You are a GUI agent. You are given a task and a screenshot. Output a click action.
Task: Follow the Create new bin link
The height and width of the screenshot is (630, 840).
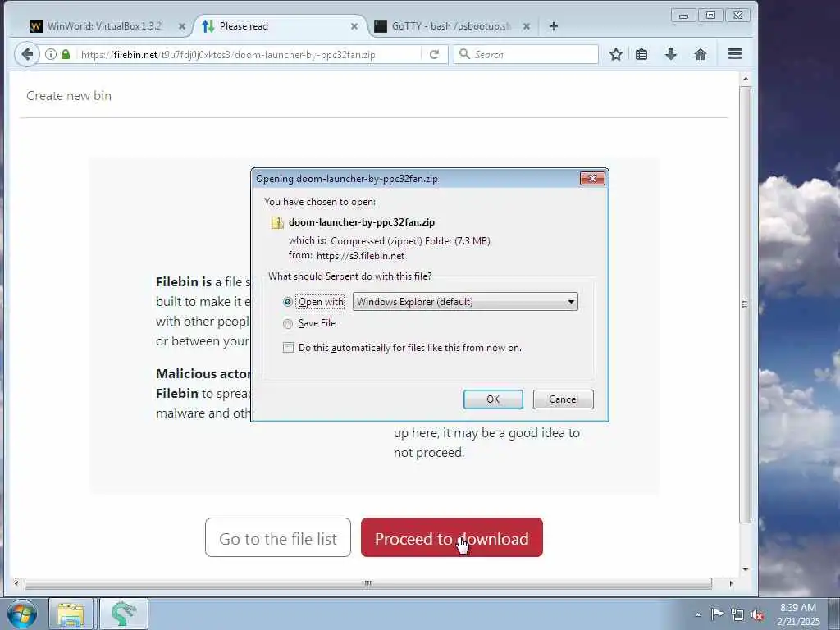69,96
